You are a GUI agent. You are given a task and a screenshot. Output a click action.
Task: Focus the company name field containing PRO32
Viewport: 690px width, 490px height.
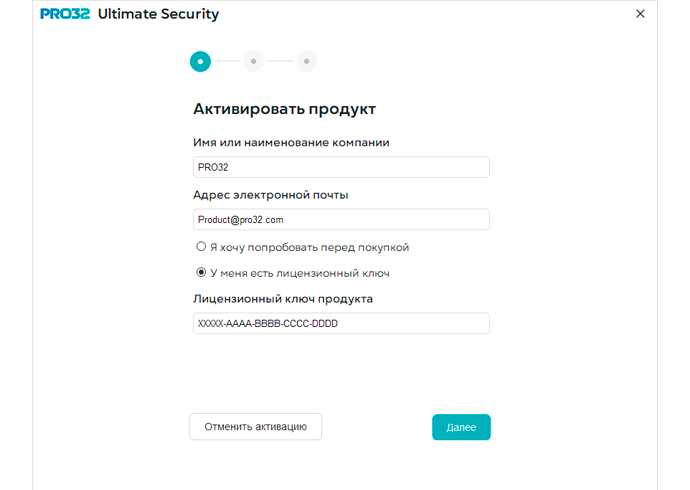(341, 167)
